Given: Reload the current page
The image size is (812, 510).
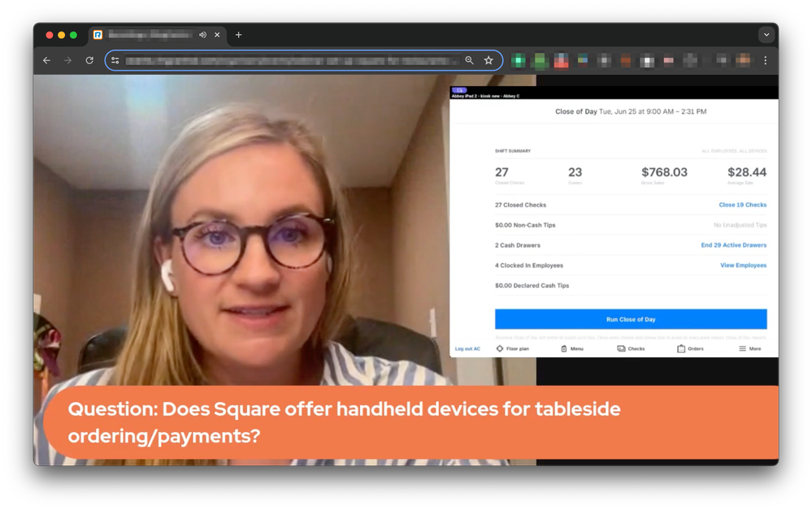Looking at the screenshot, I should tap(89, 61).
